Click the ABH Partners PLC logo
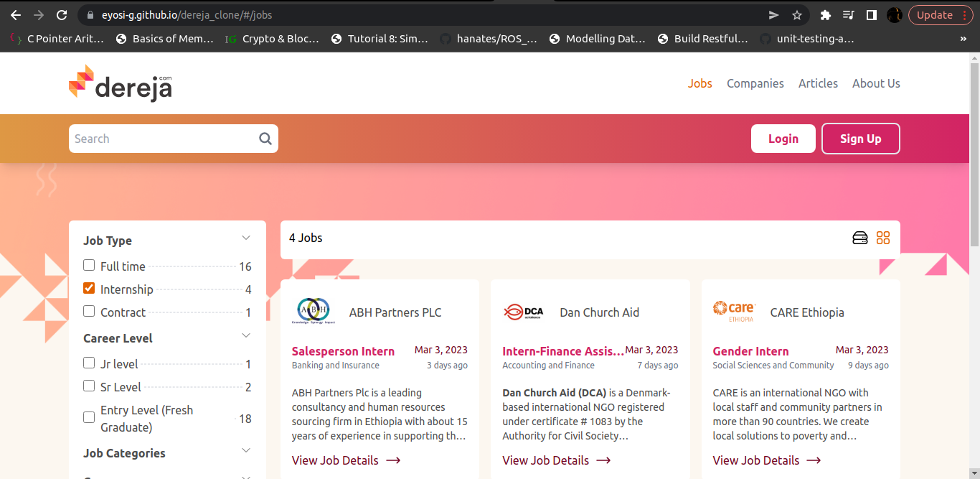Viewport: 980px width, 479px height. (x=314, y=311)
